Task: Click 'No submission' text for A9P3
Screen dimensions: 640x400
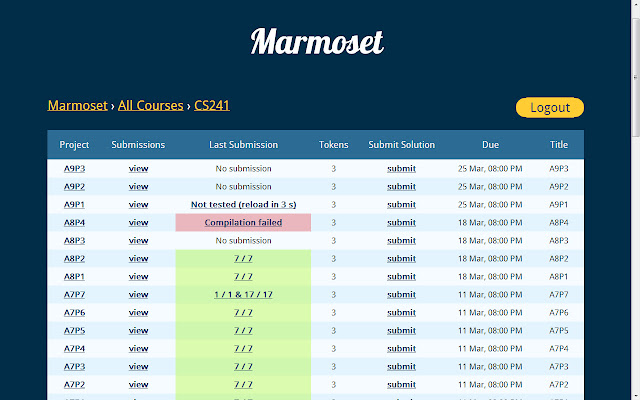Action: [x=243, y=169]
